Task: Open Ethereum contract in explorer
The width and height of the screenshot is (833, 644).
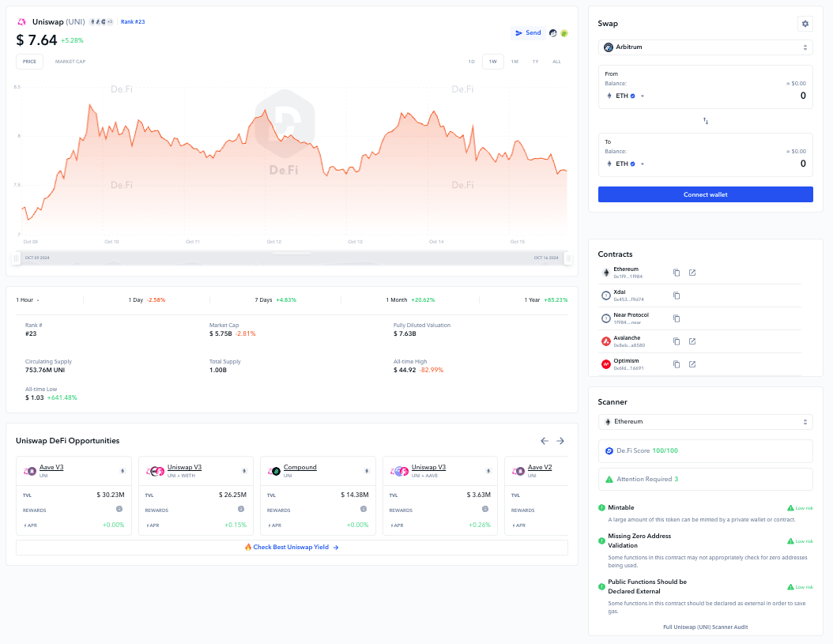Action: pyautogui.click(x=692, y=273)
